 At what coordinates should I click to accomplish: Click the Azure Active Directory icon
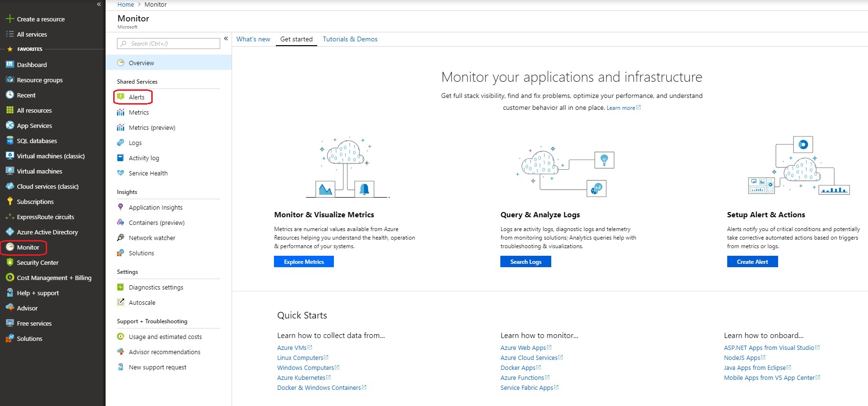10,232
